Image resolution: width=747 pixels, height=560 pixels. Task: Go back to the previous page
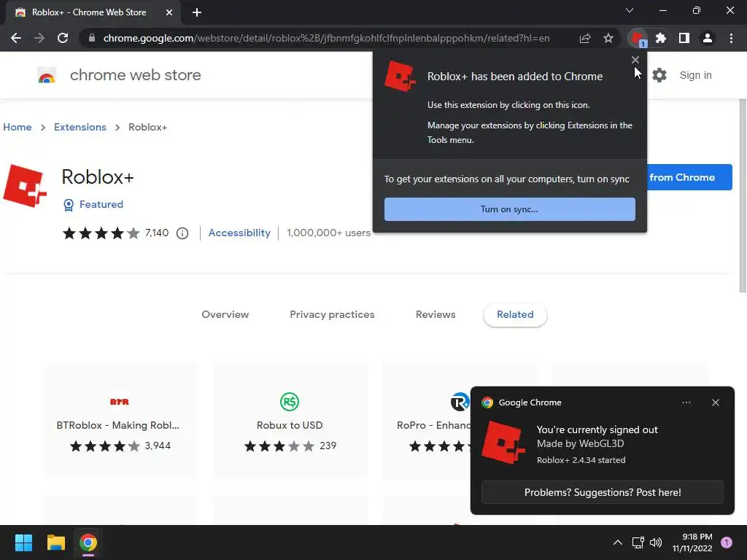pos(16,38)
